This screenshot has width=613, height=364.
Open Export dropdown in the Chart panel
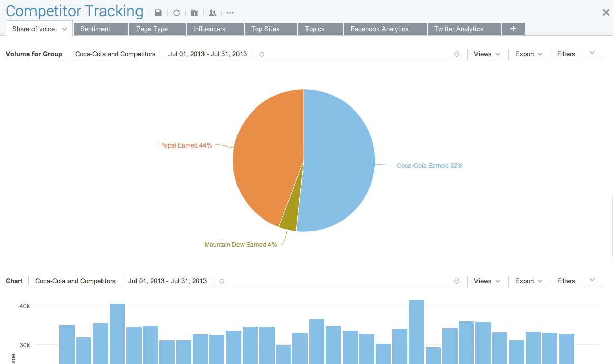(x=529, y=281)
